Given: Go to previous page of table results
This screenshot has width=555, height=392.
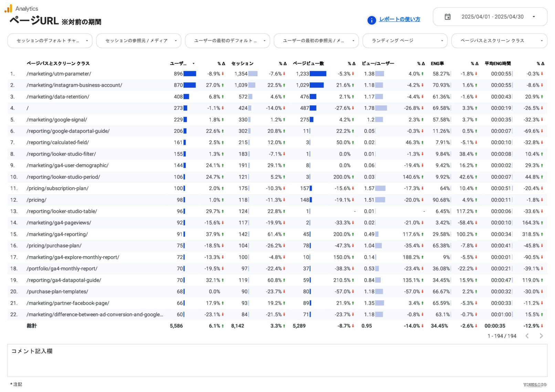Looking at the screenshot, I should coord(527,336).
